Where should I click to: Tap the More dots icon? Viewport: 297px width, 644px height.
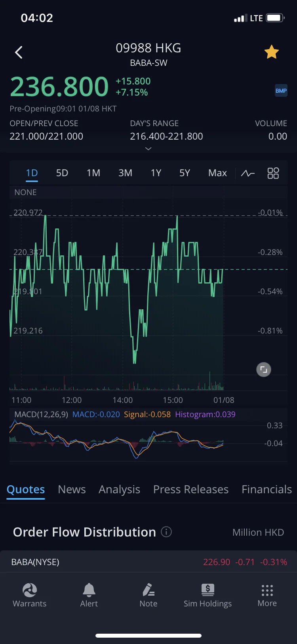[267, 590]
